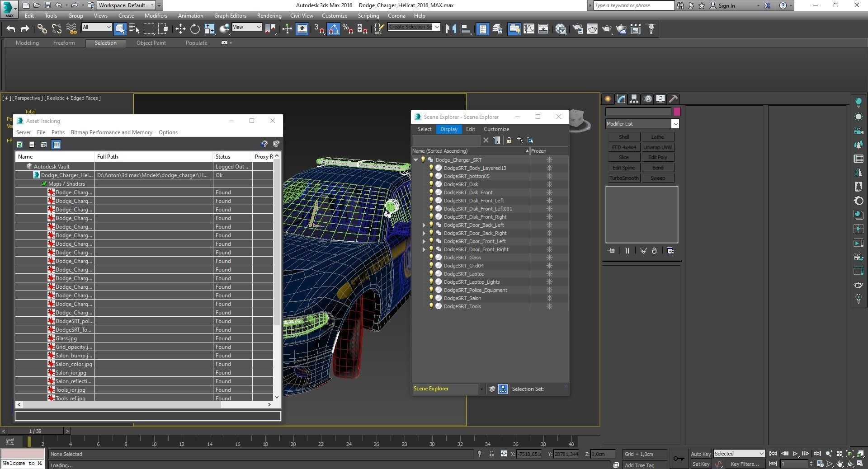The width and height of the screenshot is (868, 469).
Task: Activate the Select and Link tool
Action: (42, 29)
